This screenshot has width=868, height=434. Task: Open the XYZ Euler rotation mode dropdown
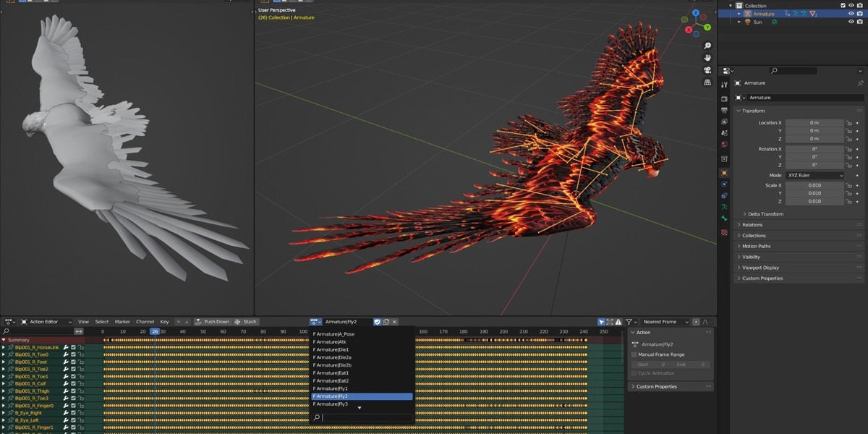point(814,175)
